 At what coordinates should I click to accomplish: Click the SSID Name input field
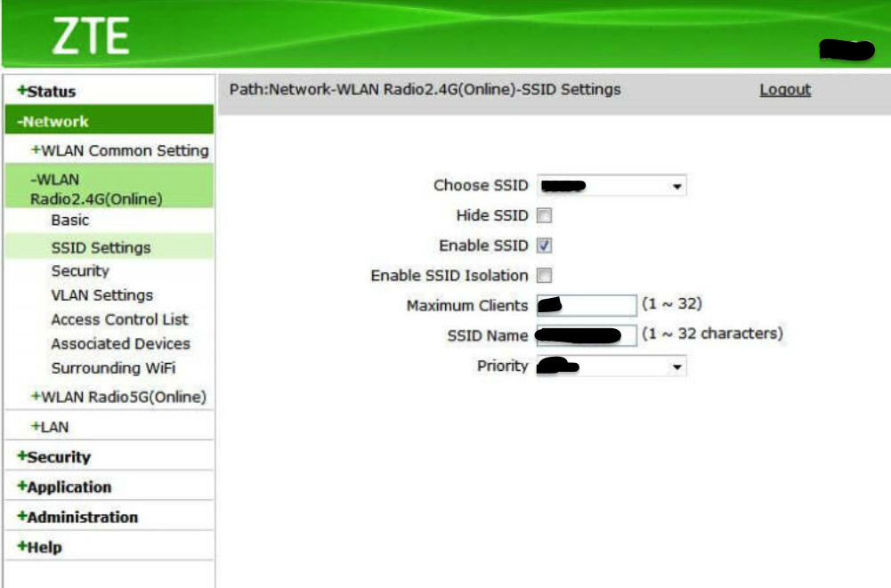click(587, 335)
